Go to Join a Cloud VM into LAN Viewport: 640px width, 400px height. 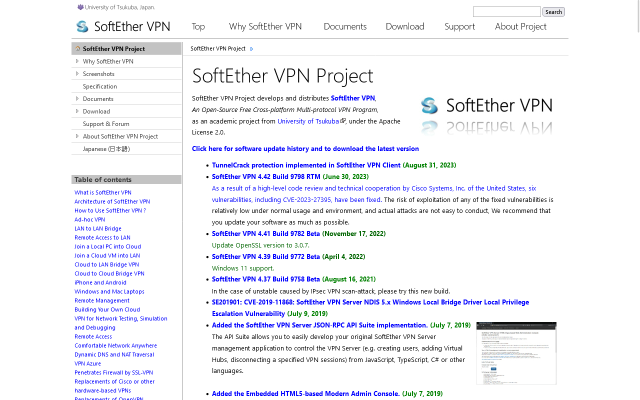point(107,255)
